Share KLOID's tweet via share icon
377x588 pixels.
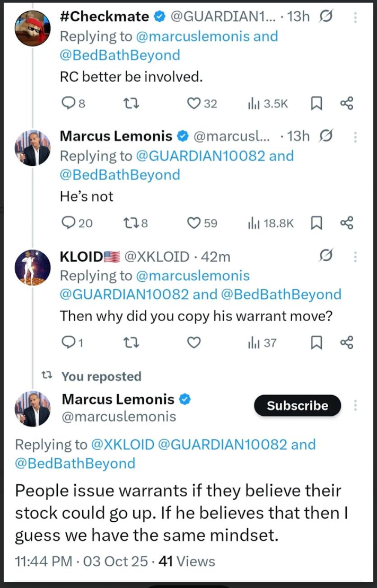click(x=346, y=343)
